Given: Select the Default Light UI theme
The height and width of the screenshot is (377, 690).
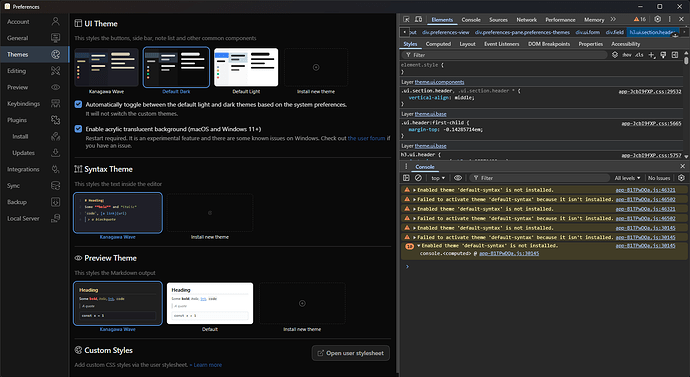Looking at the screenshot, I should [246, 67].
